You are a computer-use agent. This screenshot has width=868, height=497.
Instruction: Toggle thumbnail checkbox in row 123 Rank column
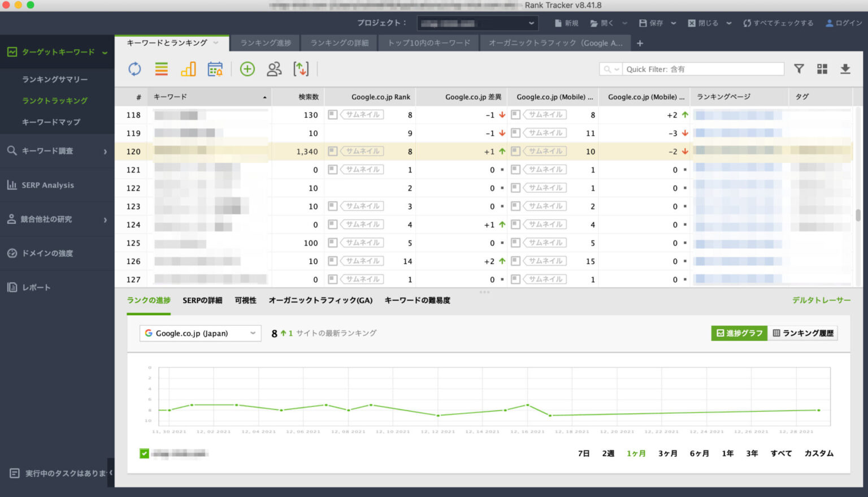pyautogui.click(x=332, y=206)
